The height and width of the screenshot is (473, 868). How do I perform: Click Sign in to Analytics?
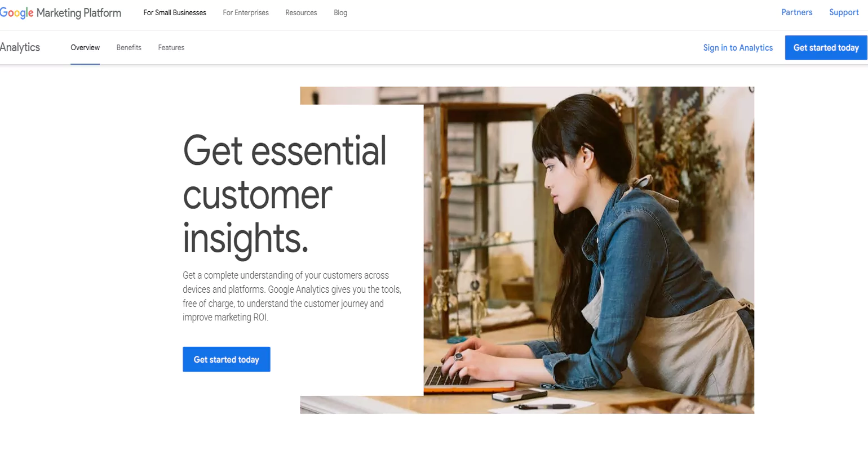(738, 48)
